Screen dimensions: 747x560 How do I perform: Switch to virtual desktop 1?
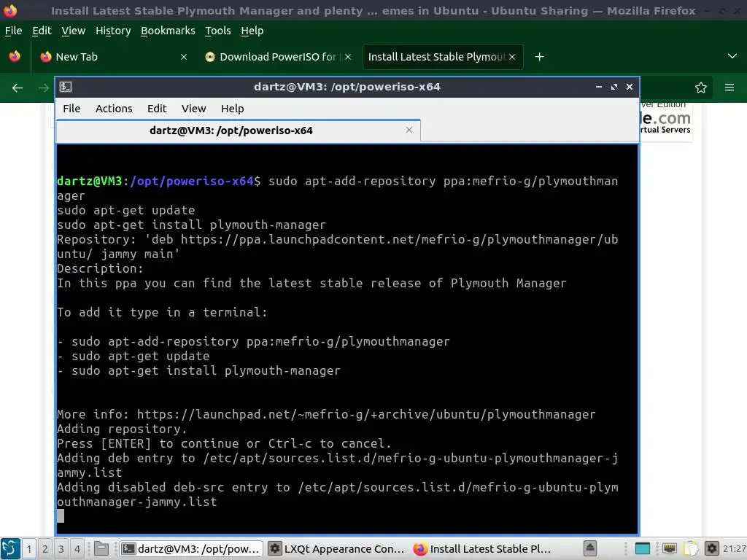click(29, 548)
